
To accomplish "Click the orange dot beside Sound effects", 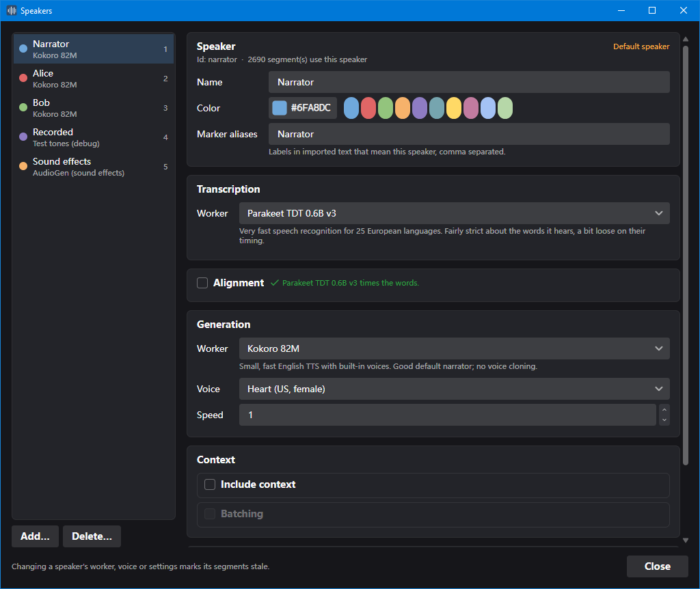I will point(23,167).
